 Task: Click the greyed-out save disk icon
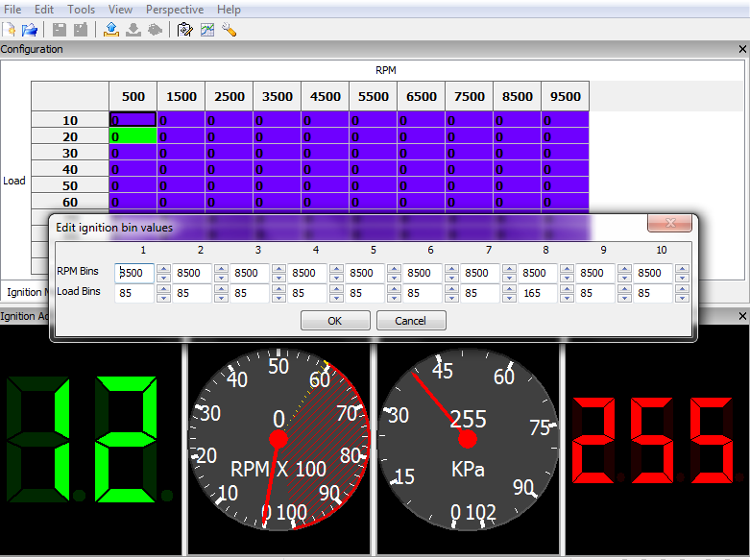point(60,30)
